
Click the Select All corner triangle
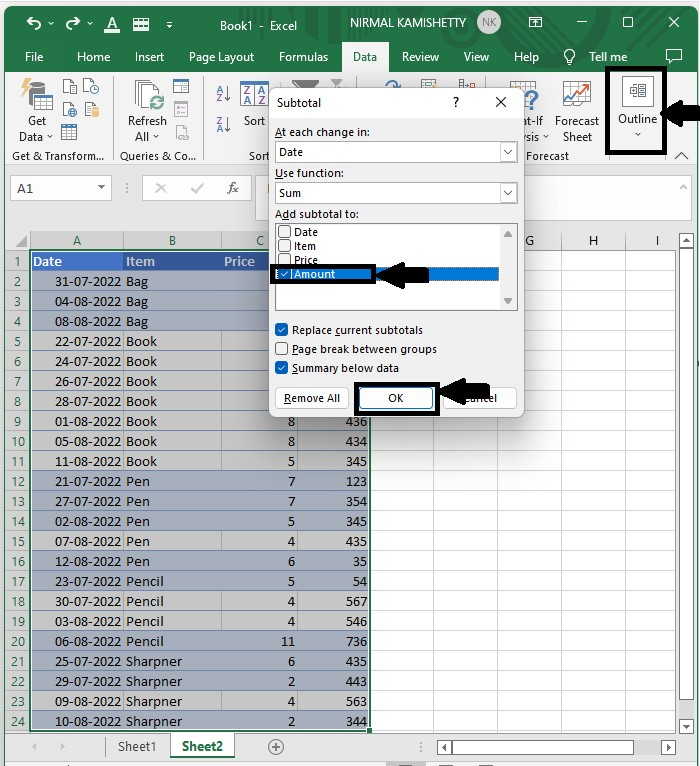(x=21, y=241)
